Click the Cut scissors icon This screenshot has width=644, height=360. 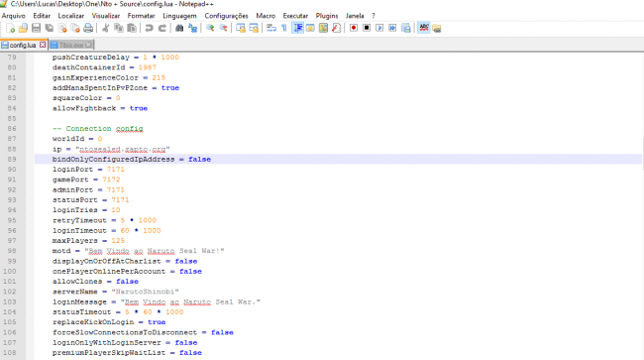(x=106, y=28)
